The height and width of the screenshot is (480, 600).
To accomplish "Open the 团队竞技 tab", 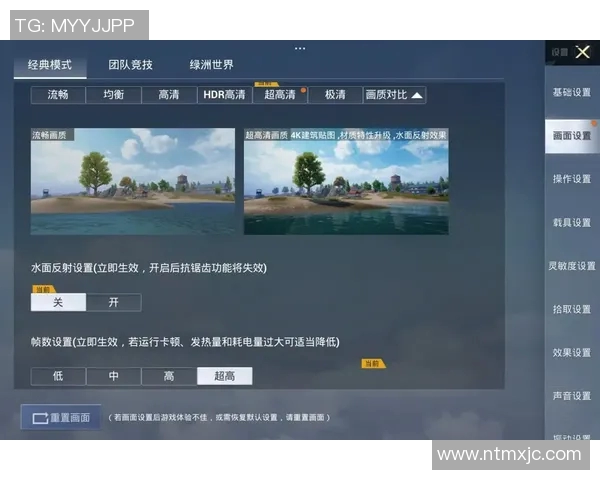I will [x=130, y=65].
